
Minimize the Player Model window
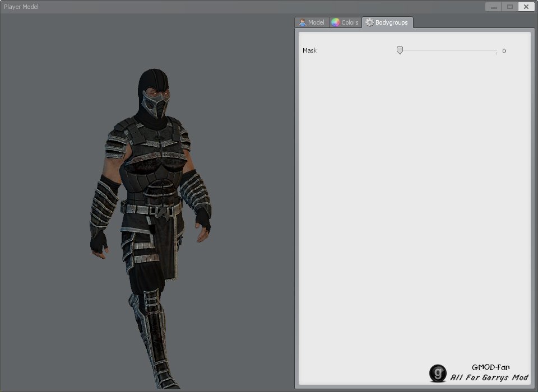click(493, 7)
